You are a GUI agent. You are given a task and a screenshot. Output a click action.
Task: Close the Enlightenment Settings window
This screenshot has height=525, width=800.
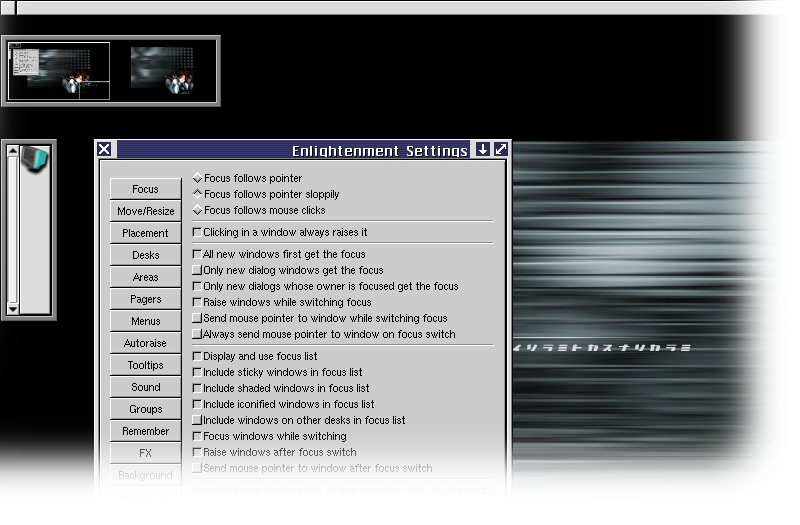coord(104,149)
